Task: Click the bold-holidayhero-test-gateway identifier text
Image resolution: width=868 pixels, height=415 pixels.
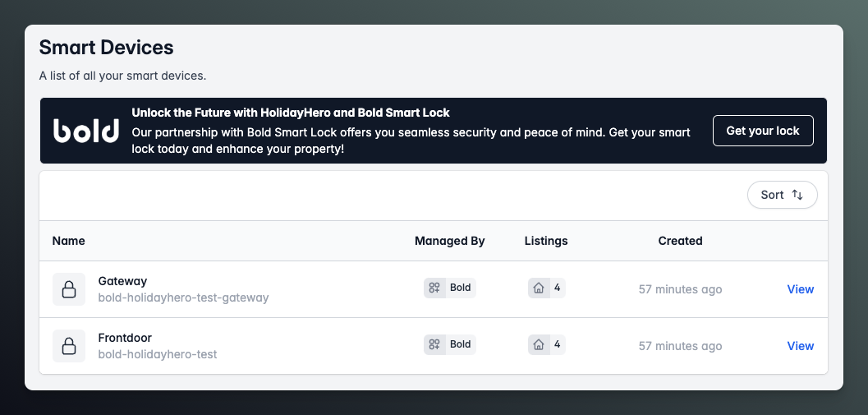Action: coord(183,297)
